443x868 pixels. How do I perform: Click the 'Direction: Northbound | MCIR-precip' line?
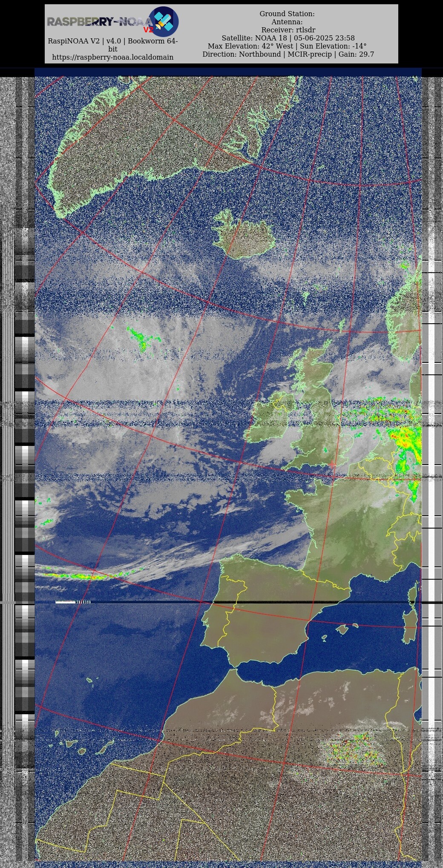coord(288,54)
